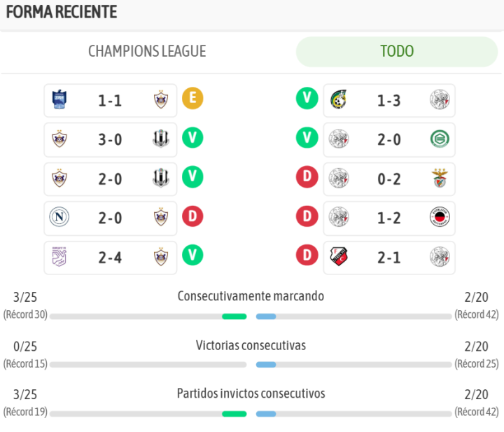
Task: Click the Benfica crest in 0-2 match
Action: [440, 179]
